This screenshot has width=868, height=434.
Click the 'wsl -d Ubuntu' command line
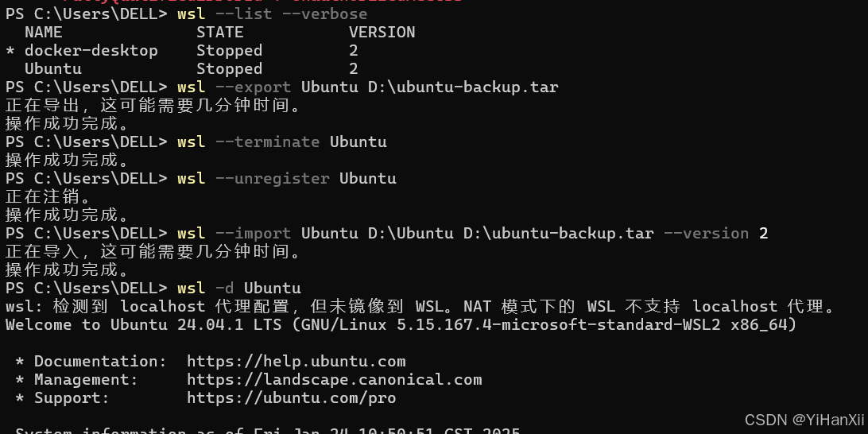pos(239,288)
